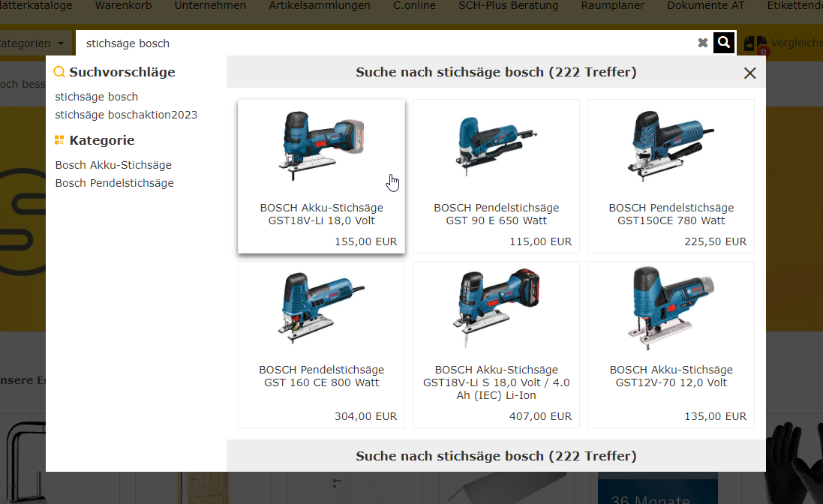Screen dimensions: 823x504
Task: Click the price 304,00 EUR
Action: pyautogui.click(x=366, y=416)
